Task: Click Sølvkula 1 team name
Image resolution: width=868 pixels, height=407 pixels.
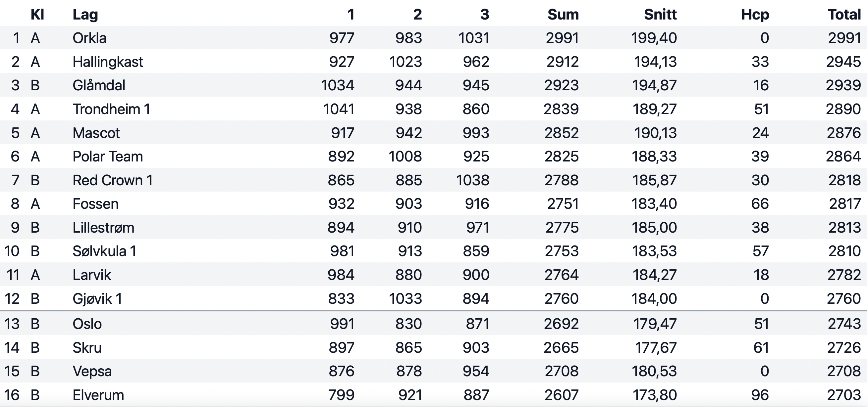Action: (104, 251)
